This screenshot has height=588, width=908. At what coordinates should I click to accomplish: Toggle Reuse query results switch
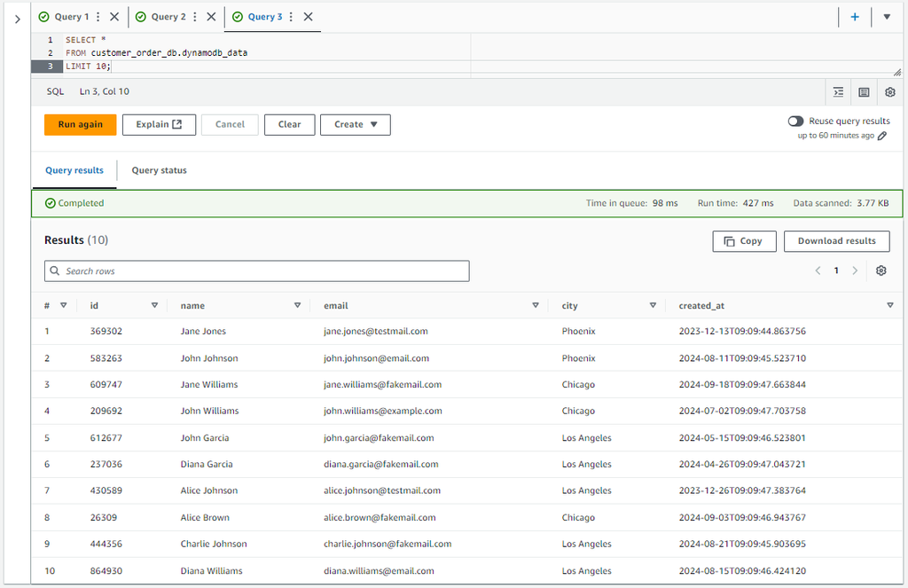point(795,122)
